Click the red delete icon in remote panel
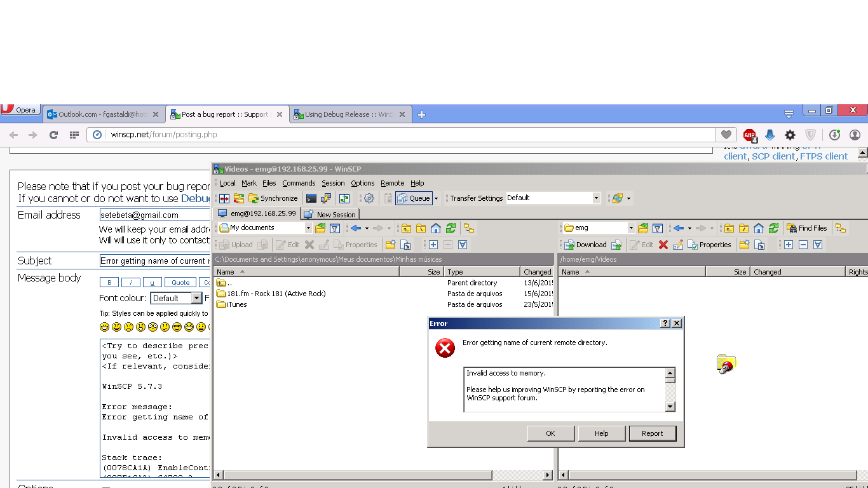The height and width of the screenshot is (488, 868). 663,245
